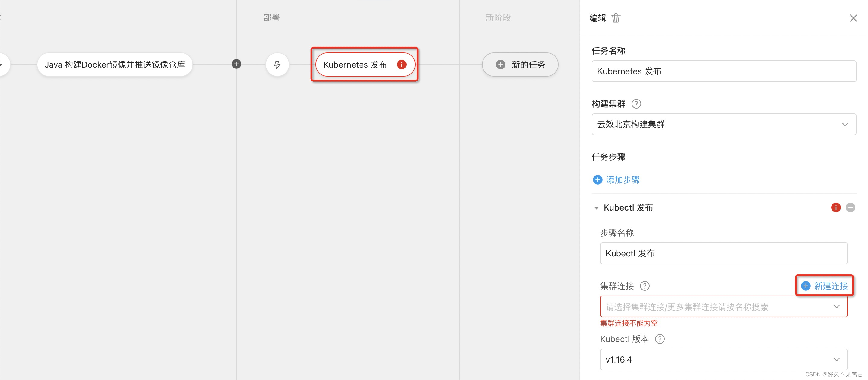Screen dimensions: 868x380
Task: Click the 新阶段 stage title
Action: point(498,18)
